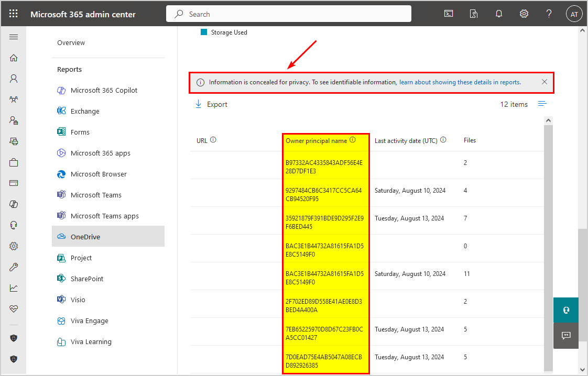Click the Billing card icon in rail
This screenshot has width=588, height=376.
point(14,183)
